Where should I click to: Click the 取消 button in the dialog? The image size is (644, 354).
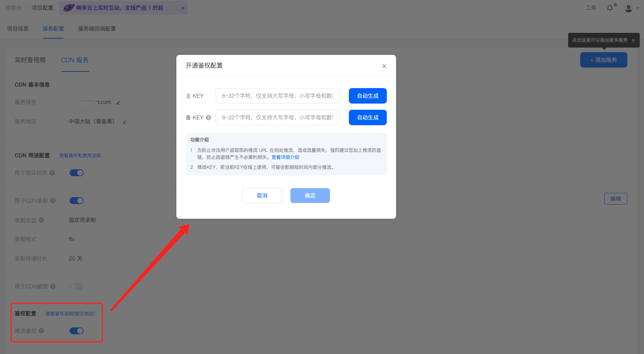(262, 195)
